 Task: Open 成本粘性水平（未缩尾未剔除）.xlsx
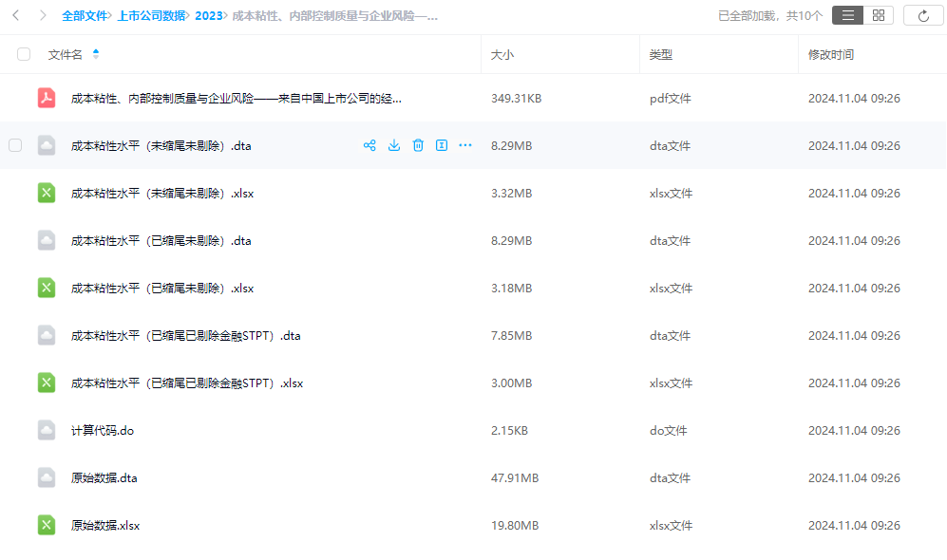click(161, 193)
